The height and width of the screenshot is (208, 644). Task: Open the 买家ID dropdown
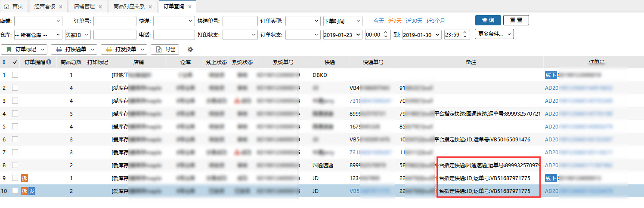pos(77,35)
